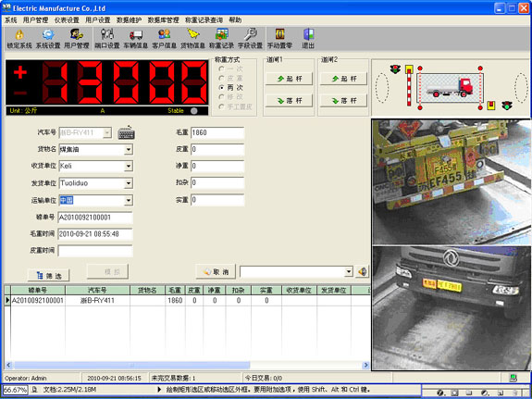The image size is (532, 399).
Task: Select the 两次 weighing mode radio button
Action: 221,88
